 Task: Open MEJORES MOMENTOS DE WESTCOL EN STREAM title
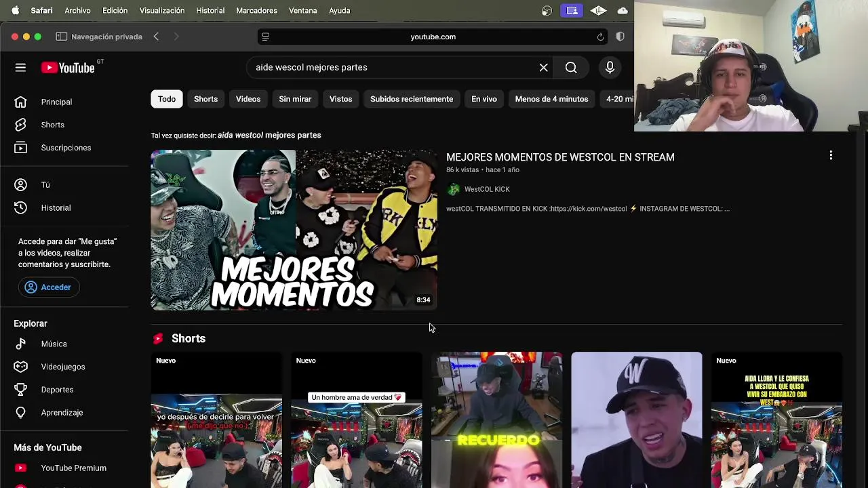(x=560, y=157)
